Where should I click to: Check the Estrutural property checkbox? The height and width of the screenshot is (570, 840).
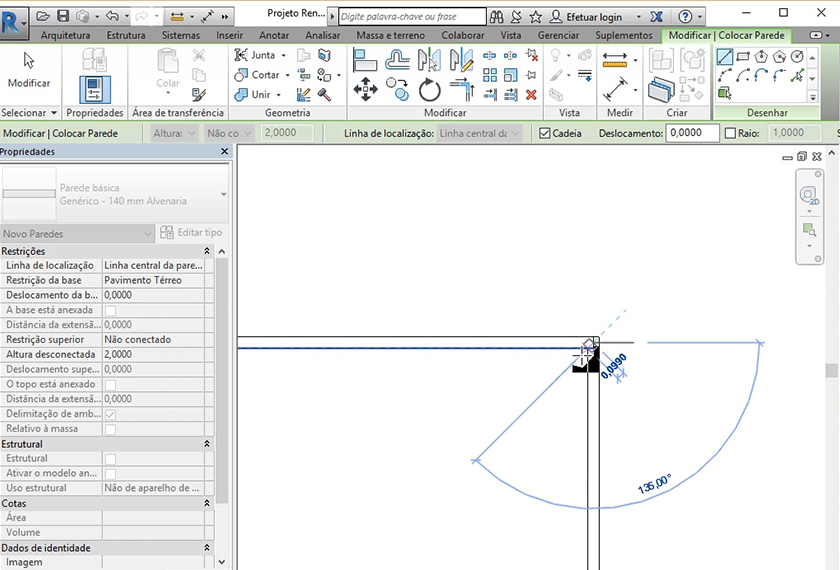(110, 458)
